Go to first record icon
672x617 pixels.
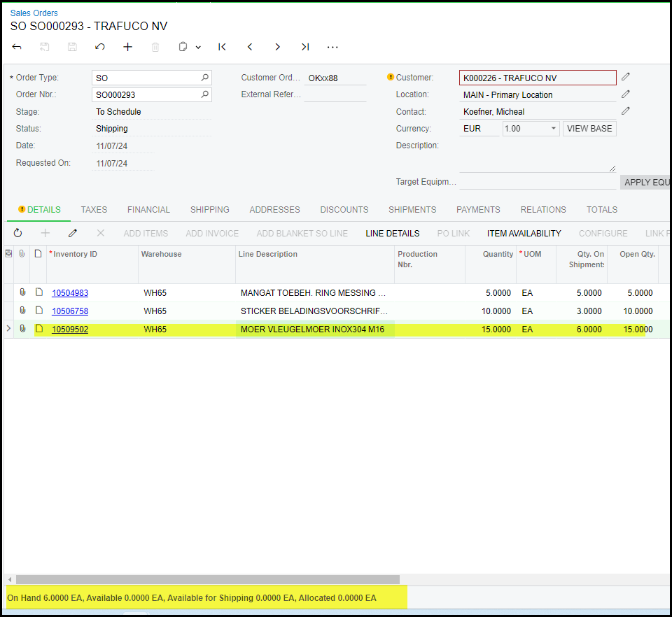click(x=222, y=47)
